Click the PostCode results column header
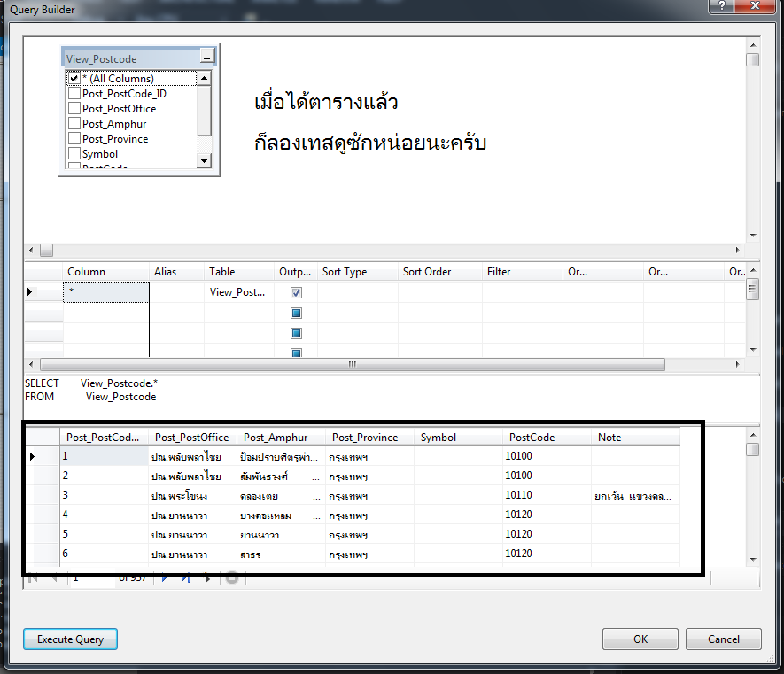 coord(547,438)
